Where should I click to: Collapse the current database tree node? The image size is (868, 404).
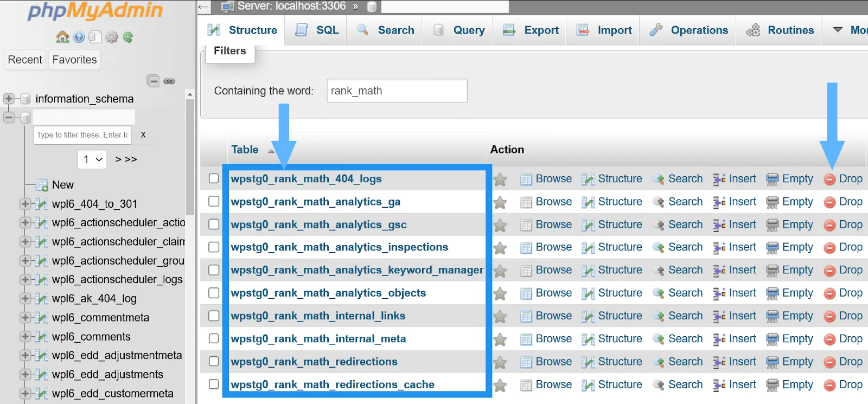[x=9, y=117]
